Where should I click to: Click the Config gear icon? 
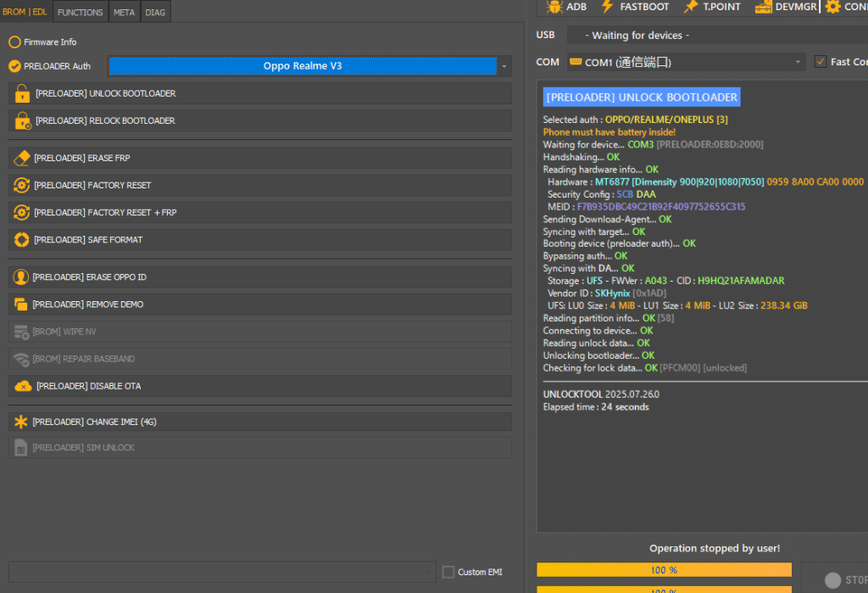tap(832, 7)
